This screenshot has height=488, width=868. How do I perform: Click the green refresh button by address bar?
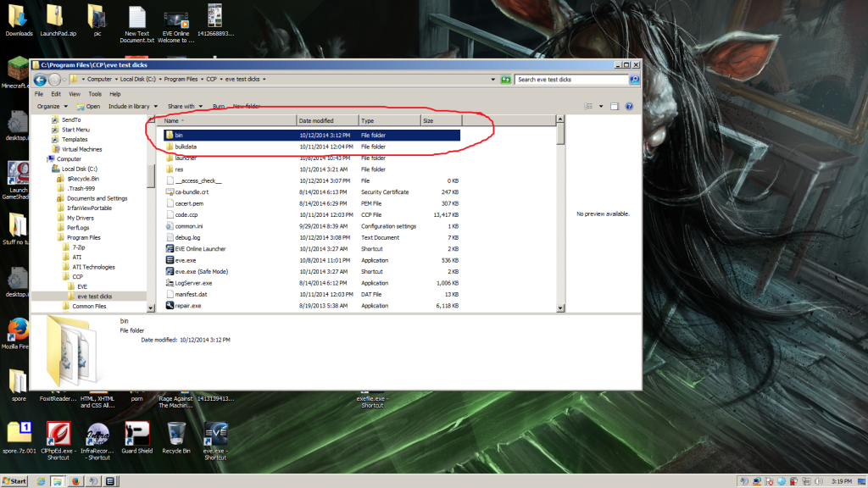point(505,80)
